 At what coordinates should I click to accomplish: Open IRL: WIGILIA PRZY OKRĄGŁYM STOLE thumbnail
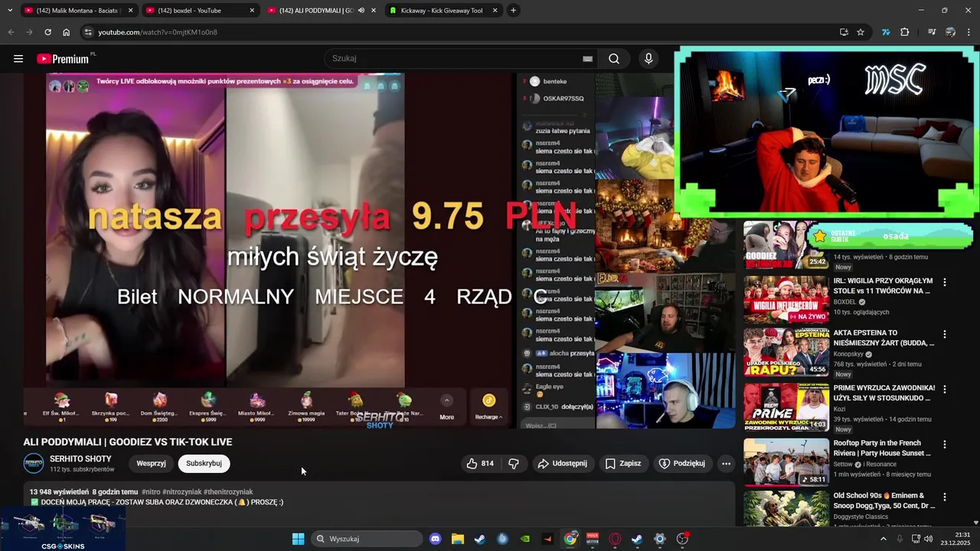786,299
